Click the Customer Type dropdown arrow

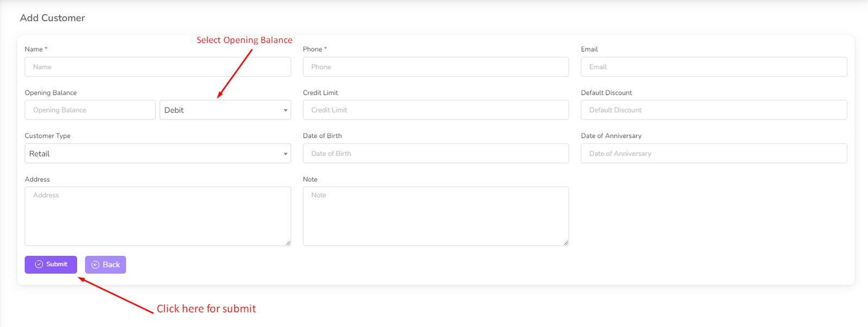click(x=285, y=154)
